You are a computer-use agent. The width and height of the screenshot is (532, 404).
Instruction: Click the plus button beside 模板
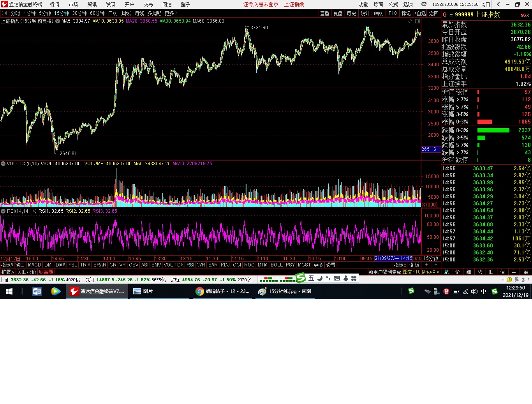point(426,265)
